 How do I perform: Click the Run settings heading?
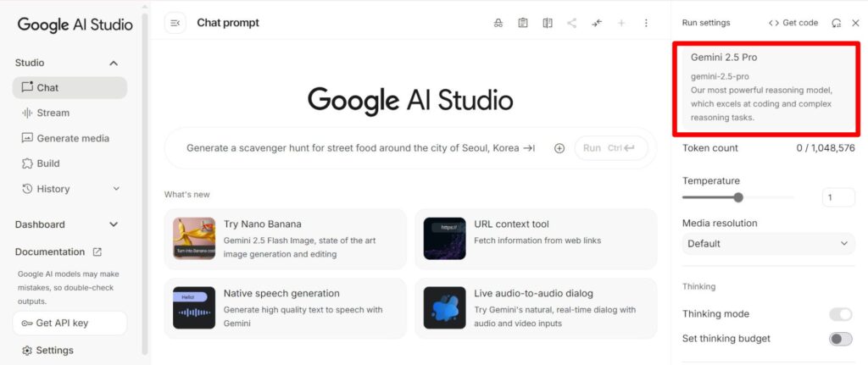[706, 23]
